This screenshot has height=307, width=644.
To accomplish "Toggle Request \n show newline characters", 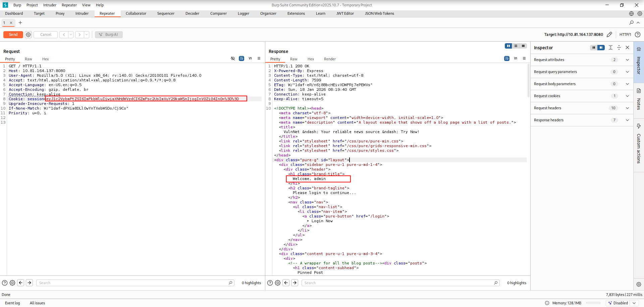I will click(x=250, y=58).
